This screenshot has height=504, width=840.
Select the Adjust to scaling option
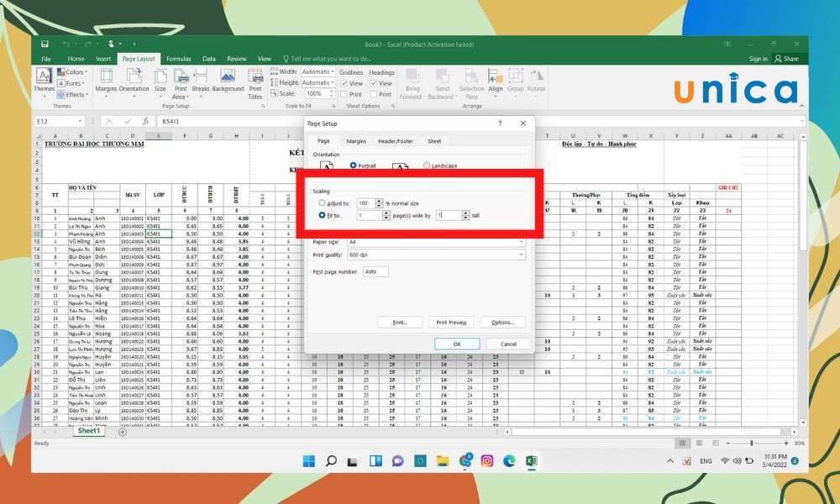(322, 203)
